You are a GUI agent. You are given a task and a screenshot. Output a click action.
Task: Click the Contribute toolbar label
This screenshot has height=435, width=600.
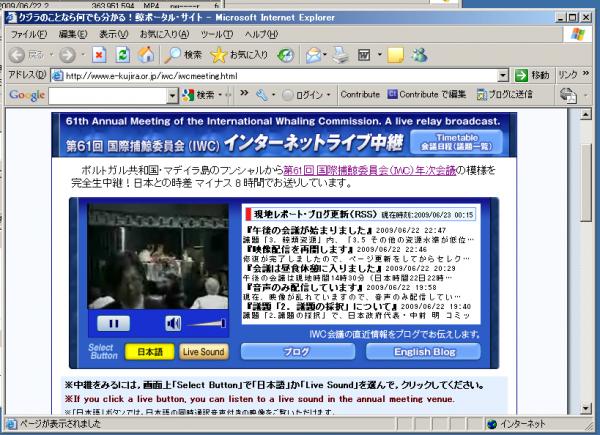(360, 94)
